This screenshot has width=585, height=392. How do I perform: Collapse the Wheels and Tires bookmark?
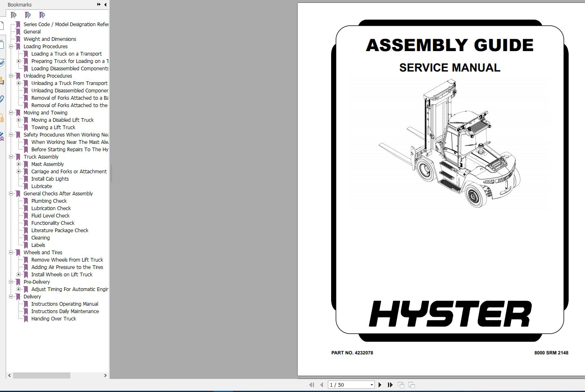[11, 253]
